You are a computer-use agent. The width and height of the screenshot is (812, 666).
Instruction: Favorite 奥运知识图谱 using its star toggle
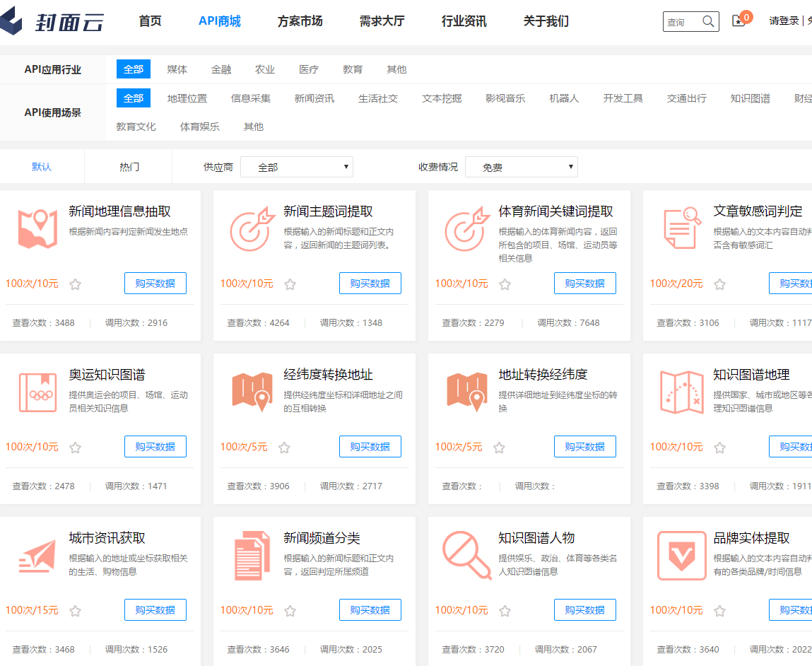tap(76, 447)
